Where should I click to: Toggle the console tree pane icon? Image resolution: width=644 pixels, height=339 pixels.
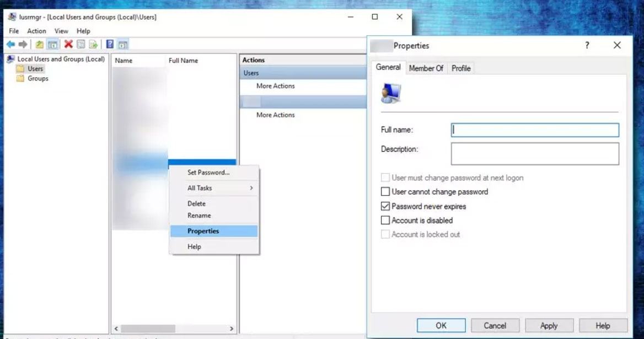click(x=53, y=44)
